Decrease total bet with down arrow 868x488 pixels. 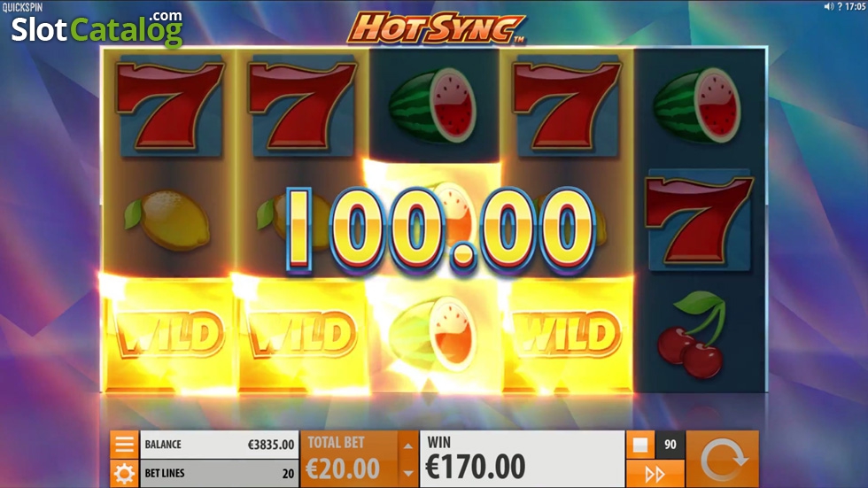(x=408, y=473)
